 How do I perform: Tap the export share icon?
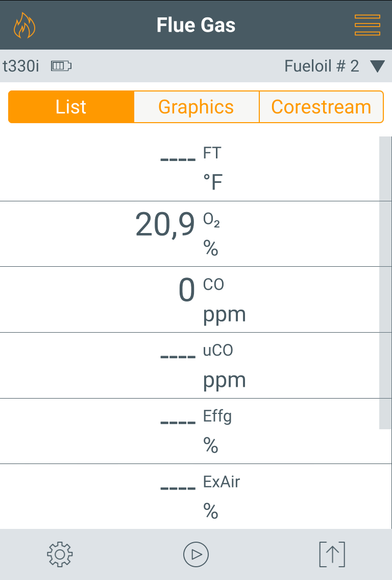pos(332,554)
